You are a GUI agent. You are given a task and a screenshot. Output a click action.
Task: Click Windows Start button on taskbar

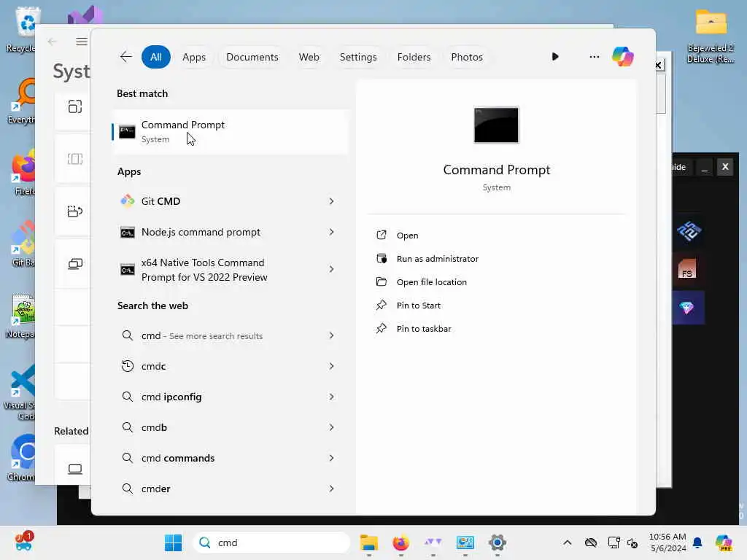pos(173,542)
